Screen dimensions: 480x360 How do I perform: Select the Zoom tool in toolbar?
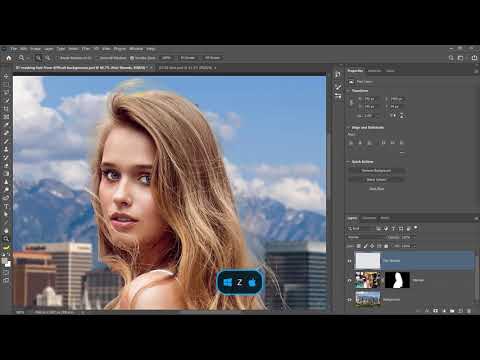[x=6, y=238]
